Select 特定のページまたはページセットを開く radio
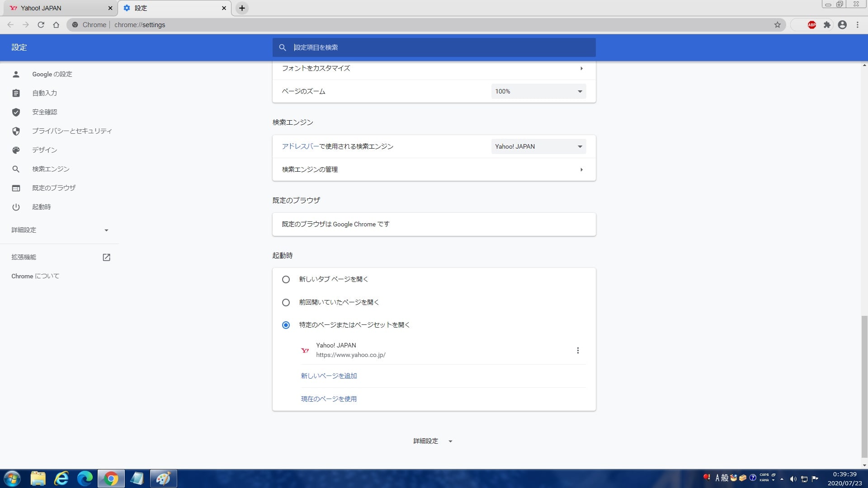 [286, 325]
